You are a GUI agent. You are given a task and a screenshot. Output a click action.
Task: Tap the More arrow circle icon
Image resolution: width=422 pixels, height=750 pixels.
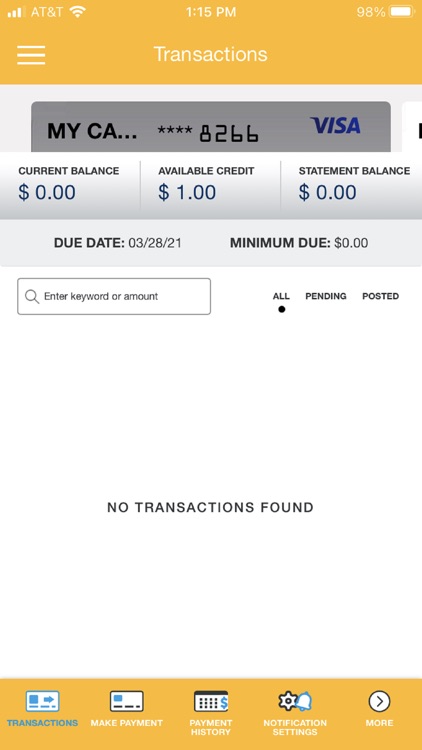(379, 702)
